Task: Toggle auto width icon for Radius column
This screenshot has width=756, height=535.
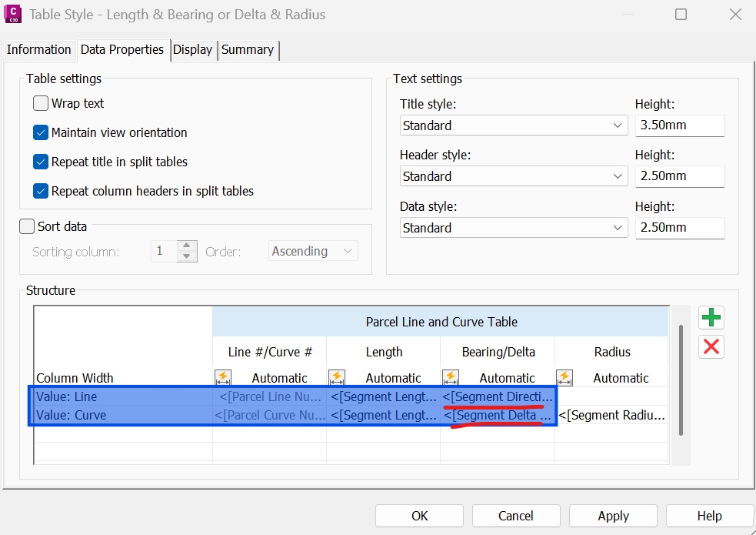Action: point(564,378)
